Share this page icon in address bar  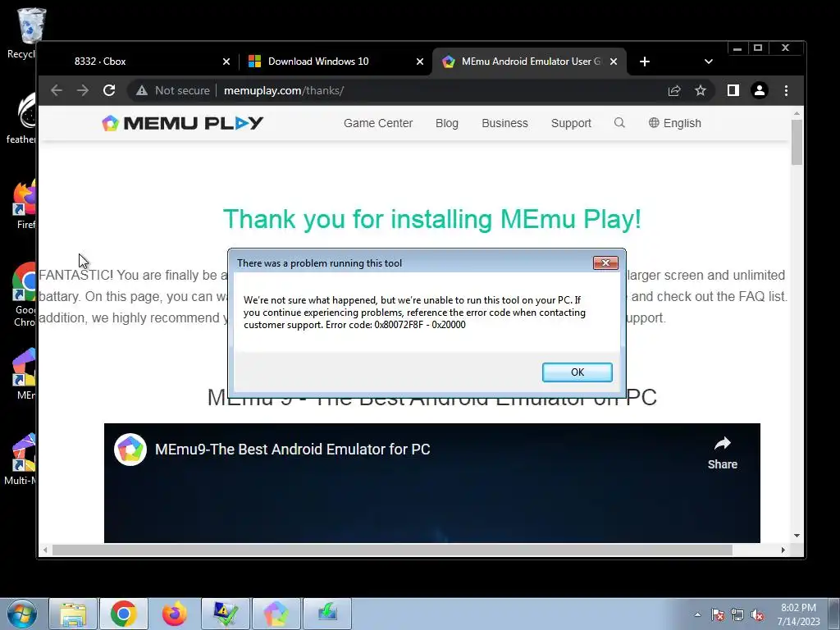point(674,90)
